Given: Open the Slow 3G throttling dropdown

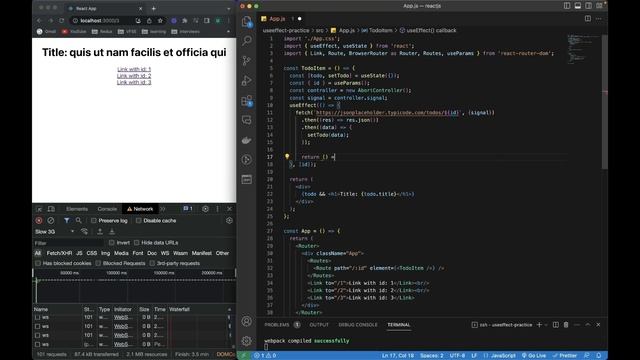Looking at the screenshot, I should (x=55, y=231).
